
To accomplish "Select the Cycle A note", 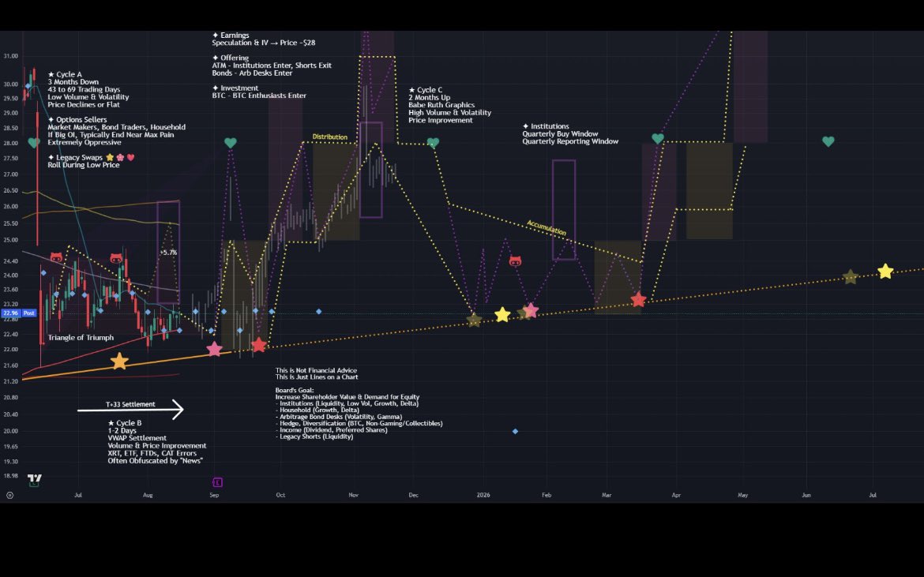I will click(88, 89).
